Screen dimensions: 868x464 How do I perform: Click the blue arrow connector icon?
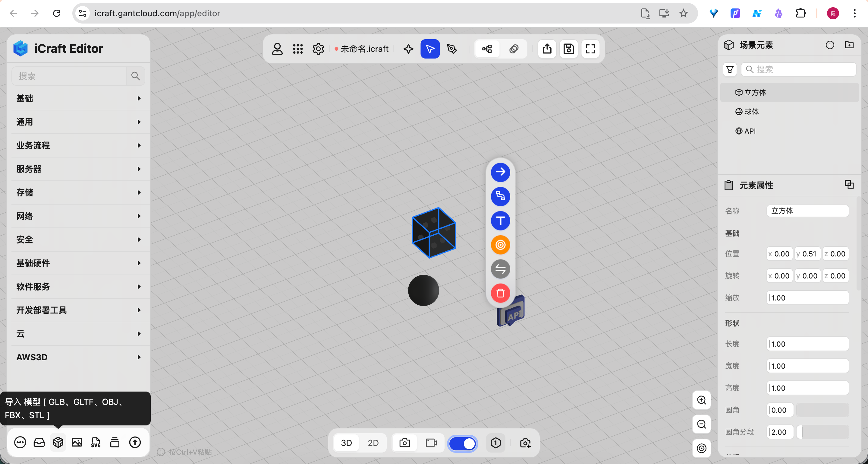coord(500,172)
